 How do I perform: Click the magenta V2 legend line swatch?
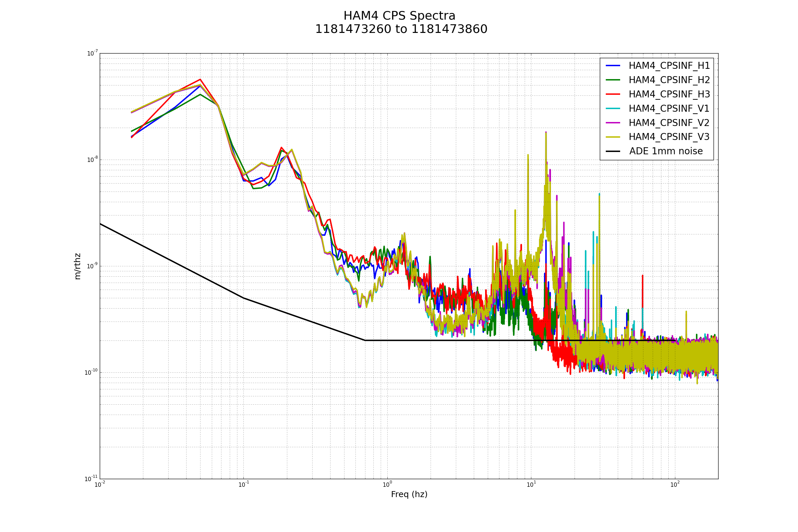[x=613, y=123]
